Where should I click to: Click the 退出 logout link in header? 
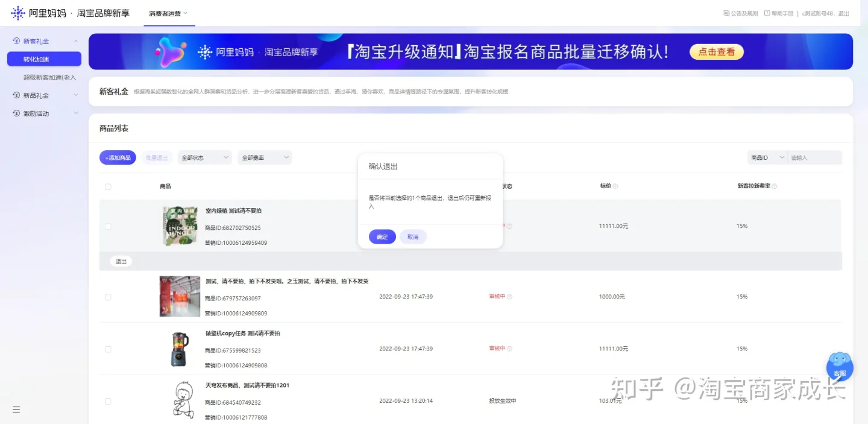(x=843, y=13)
